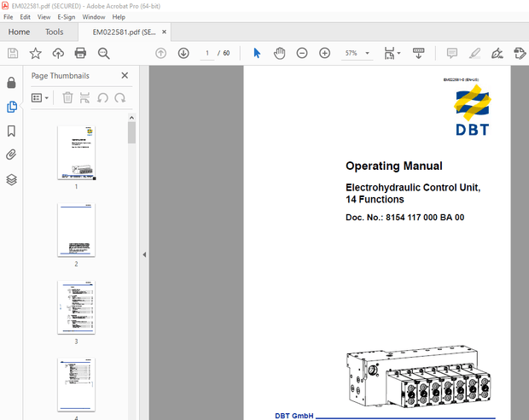Open the 57% zoom level dropdown
This screenshot has width=529, height=420.
coord(358,53)
